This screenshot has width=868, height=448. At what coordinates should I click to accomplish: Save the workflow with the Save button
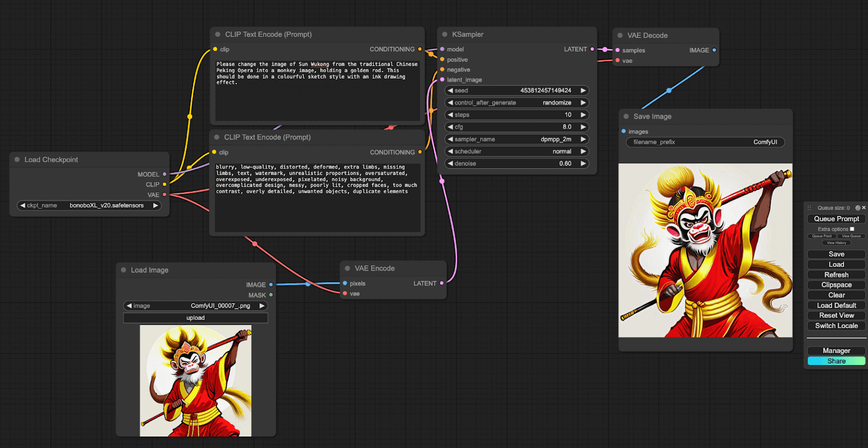click(x=837, y=254)
